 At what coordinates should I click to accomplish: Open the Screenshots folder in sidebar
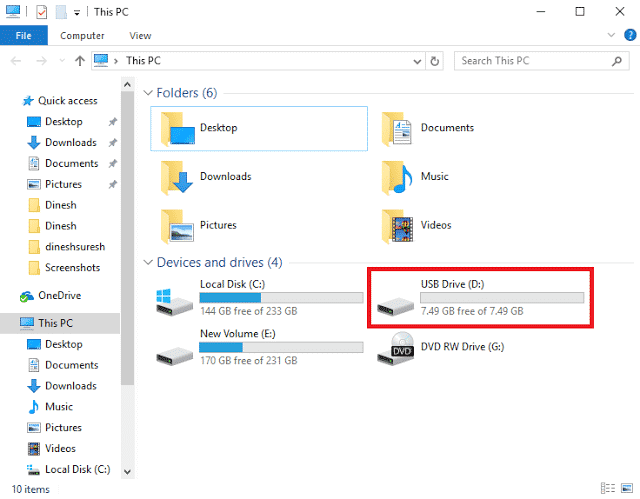pos(72,267)
